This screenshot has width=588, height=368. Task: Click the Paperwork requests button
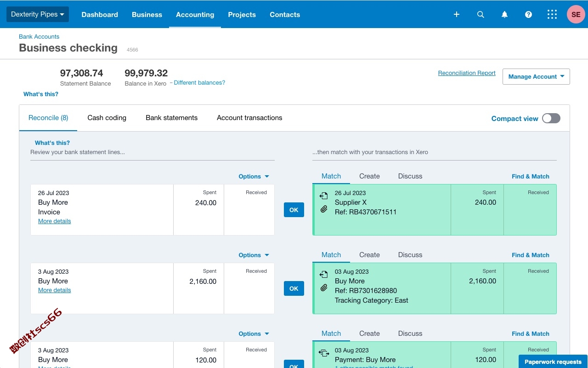coord(553,362)
